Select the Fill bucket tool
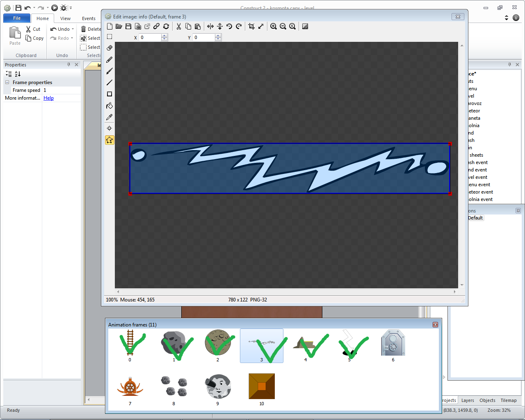Image resolution: width=525 pixels, height=420 pixels. [110, 105]
